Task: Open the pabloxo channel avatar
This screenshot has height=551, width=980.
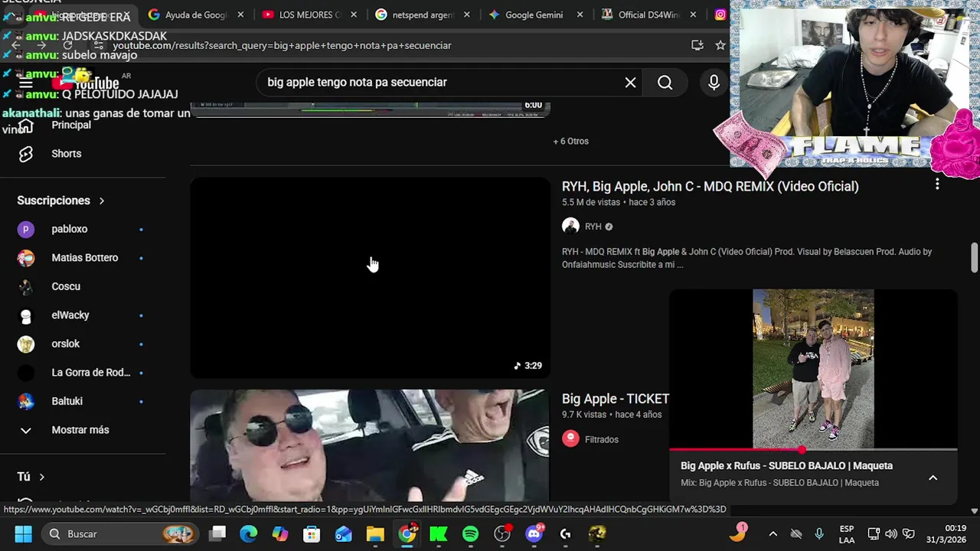Action: pos(26,229)
